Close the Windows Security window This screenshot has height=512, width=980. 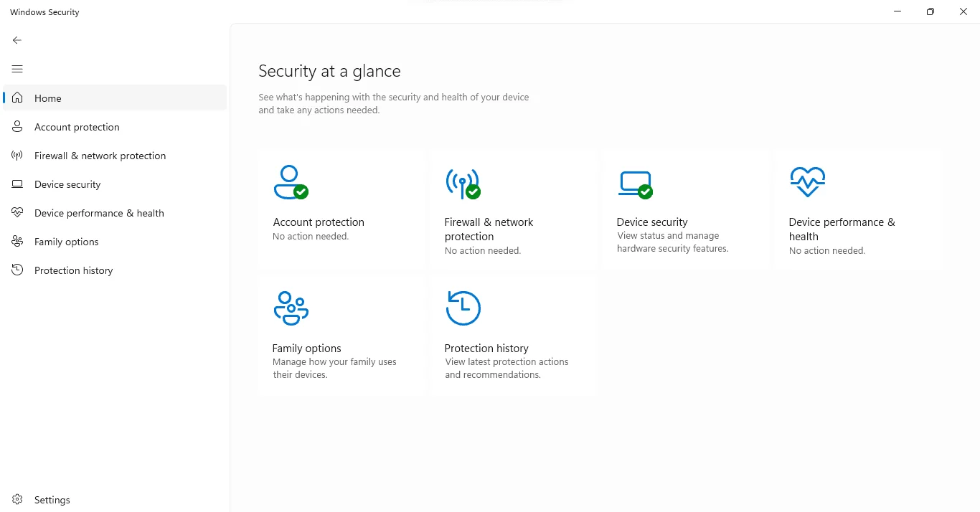point(963,11)
